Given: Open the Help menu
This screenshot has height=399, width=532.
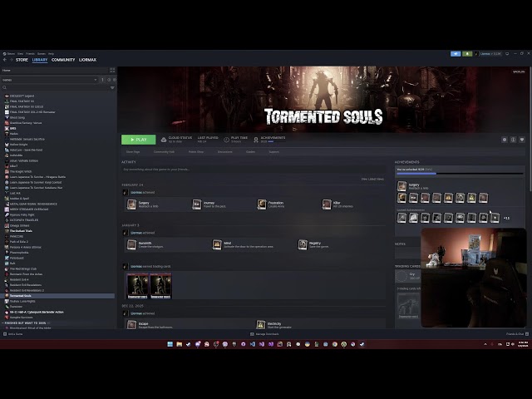Looking at the screenshot, I should pyautogui.click(x=51, y=53).
